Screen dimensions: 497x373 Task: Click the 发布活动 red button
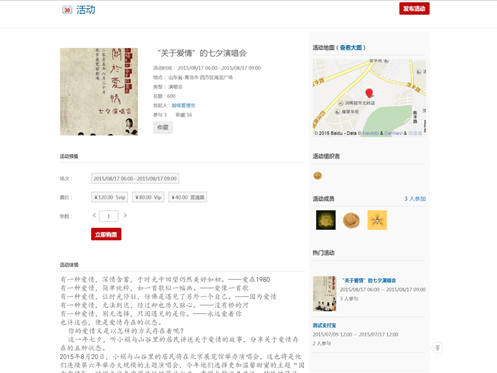click(x=414, y=9)
